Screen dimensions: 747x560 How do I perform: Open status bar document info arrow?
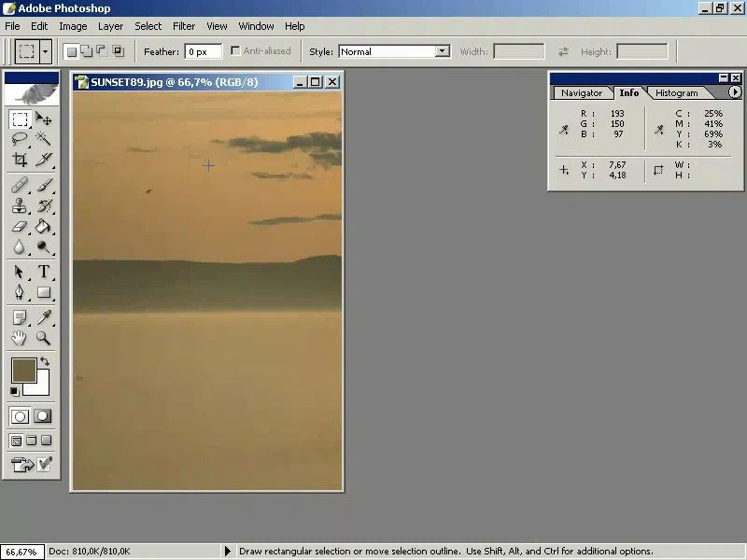point(228,552)
